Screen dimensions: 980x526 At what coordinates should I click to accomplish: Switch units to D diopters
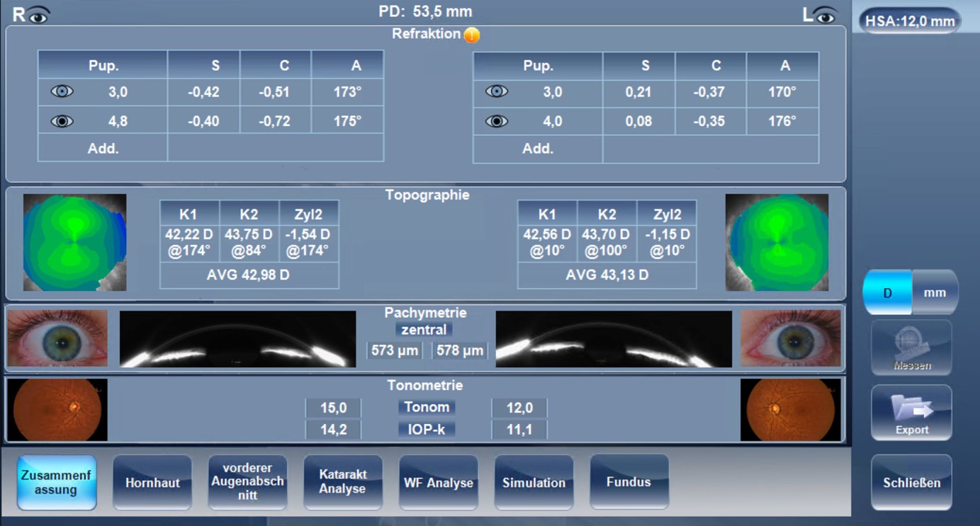tap(887, 292)
